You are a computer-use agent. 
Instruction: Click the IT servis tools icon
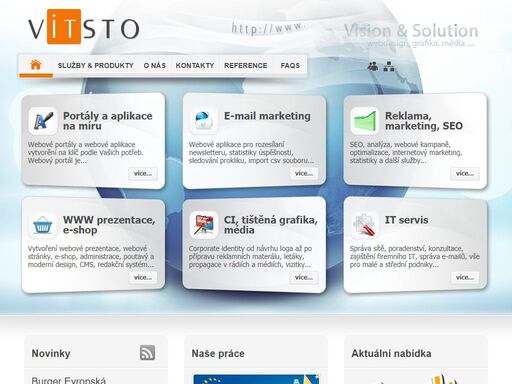[x=364, y=225]
